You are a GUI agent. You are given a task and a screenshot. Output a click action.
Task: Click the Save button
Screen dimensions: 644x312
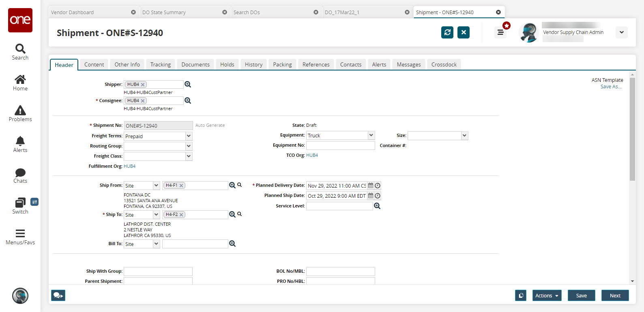click(x=581, y=295)
